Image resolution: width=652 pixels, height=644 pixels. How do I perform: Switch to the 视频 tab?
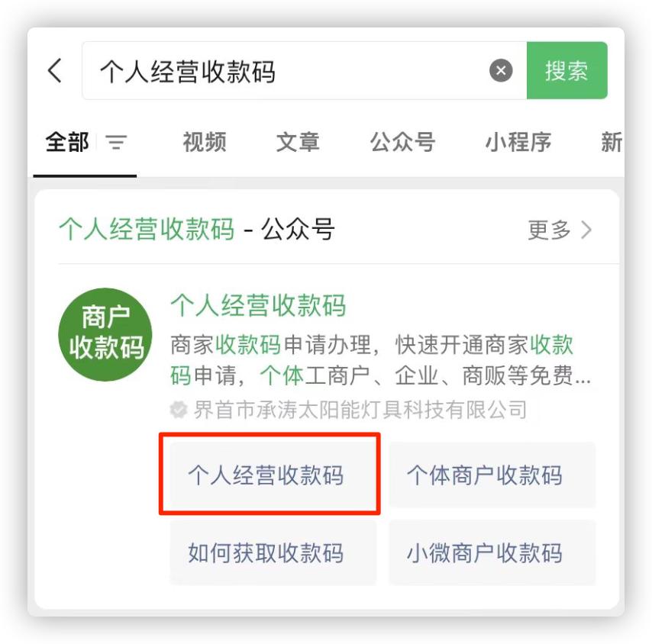[x=205, y=142]
